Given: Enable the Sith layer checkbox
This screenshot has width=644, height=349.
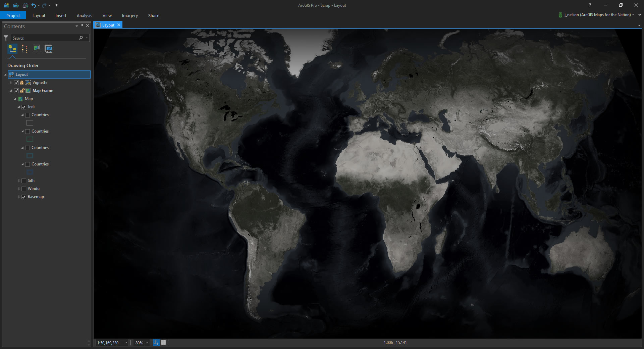Looking at the screenshot, I should pyautogui.click(x=24, y=181).
